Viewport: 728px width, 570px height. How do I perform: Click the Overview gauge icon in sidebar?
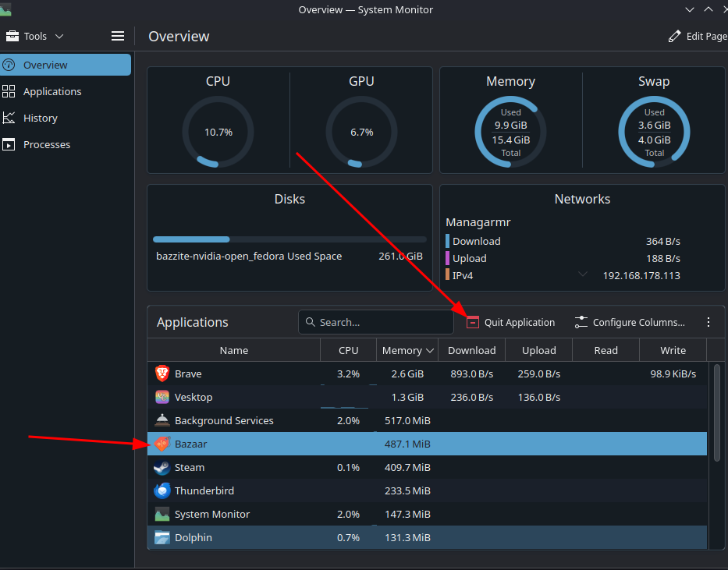pos(9,65)
